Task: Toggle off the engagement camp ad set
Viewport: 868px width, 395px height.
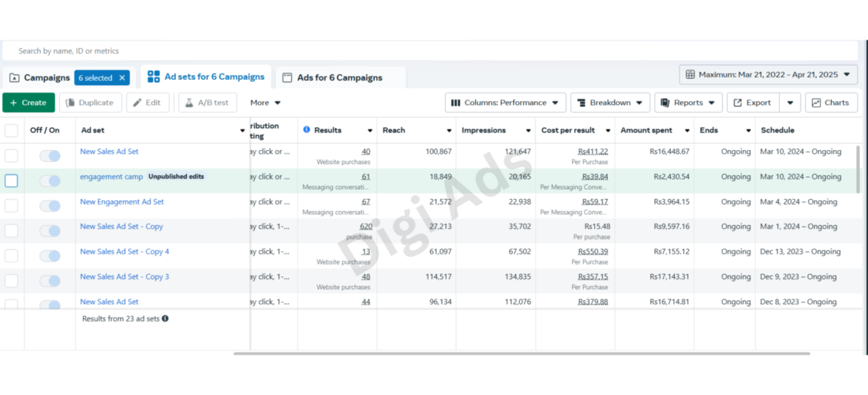Action: click(x=50, y=181)
